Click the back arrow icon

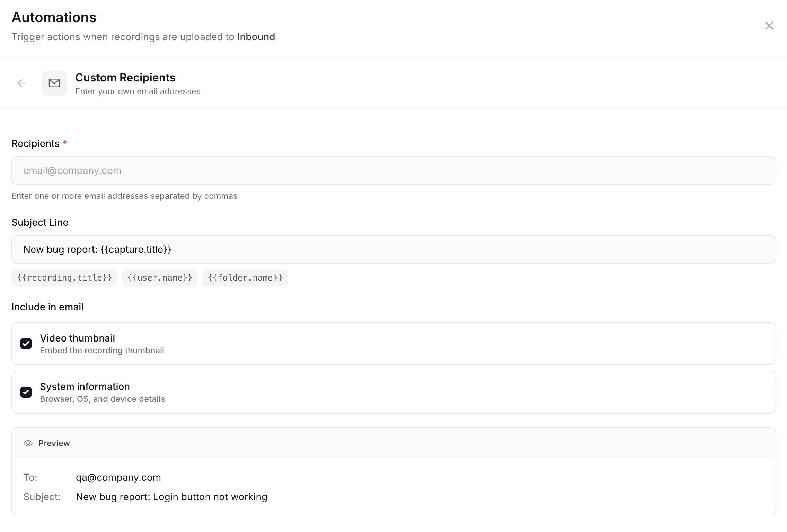23,83
